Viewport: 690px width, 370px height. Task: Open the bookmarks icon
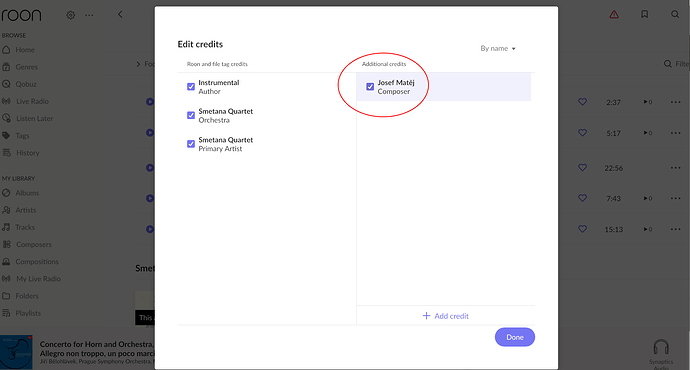[645, 15]
